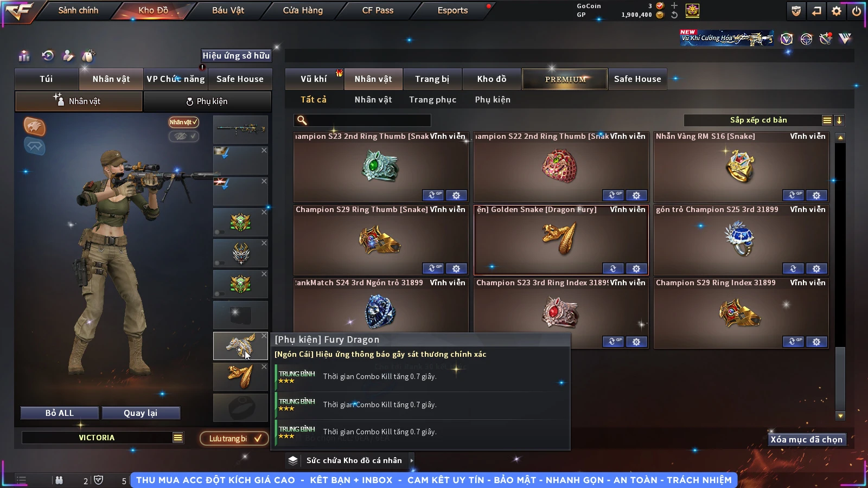This screenshot has width=868, height=488.
Task: Click the Bỏ ALL button
Action: 60,413
